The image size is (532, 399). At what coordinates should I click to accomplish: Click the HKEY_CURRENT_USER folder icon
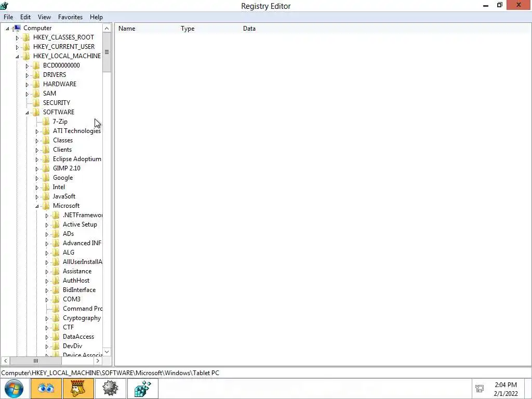tap(26, 46)
